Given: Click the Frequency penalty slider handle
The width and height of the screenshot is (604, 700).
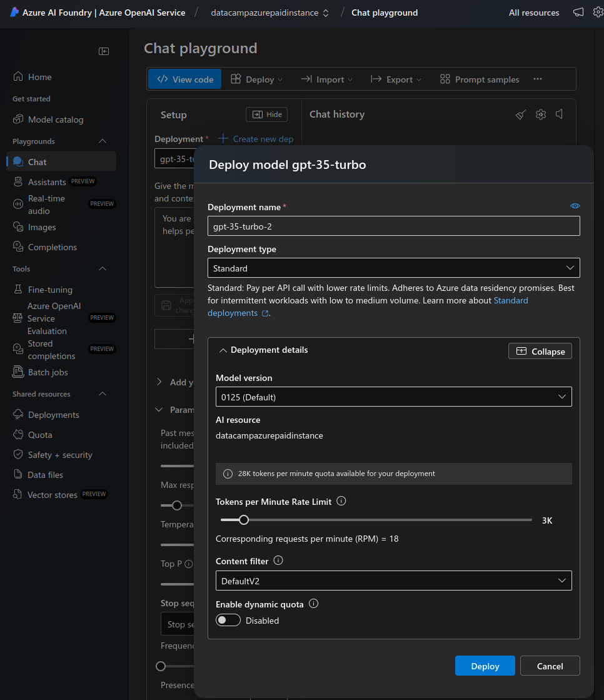Looking at the screenshot, I should point(161,666).
